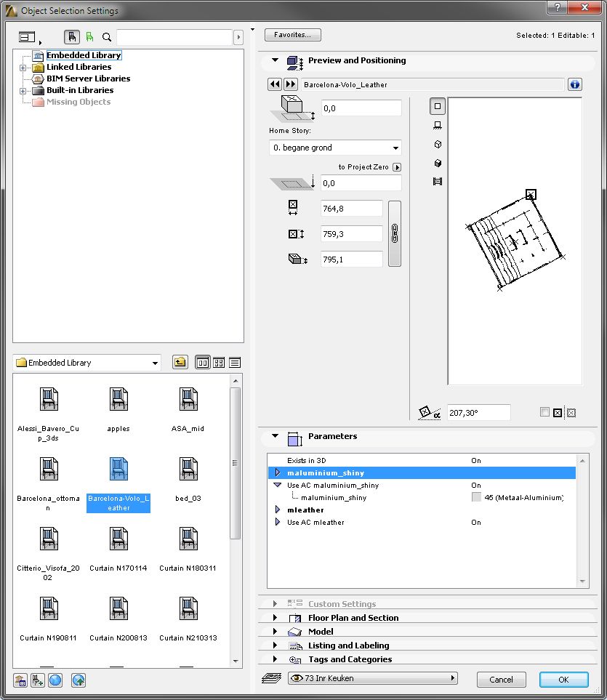Image resolution: width=607 pixels, height=700 pixels.
Task: Toggle the mirror checkbox next to angle
Action: (544, 412)
